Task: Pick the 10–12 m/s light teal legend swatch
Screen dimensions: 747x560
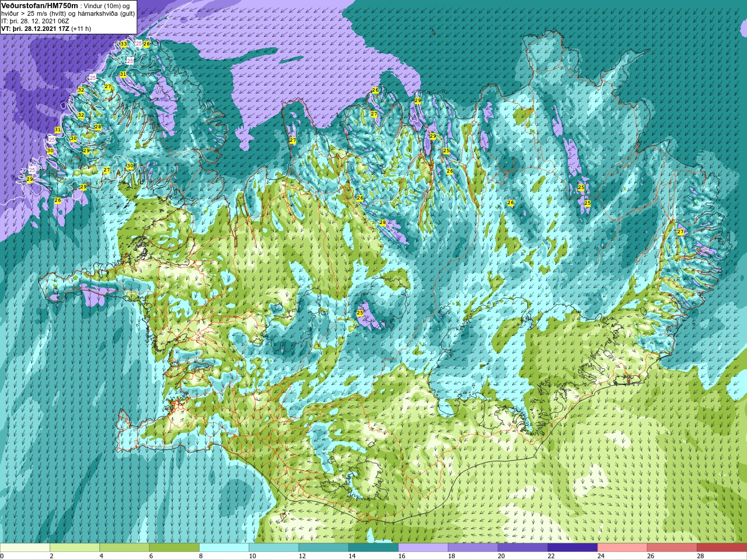Action: click(274, 548)
